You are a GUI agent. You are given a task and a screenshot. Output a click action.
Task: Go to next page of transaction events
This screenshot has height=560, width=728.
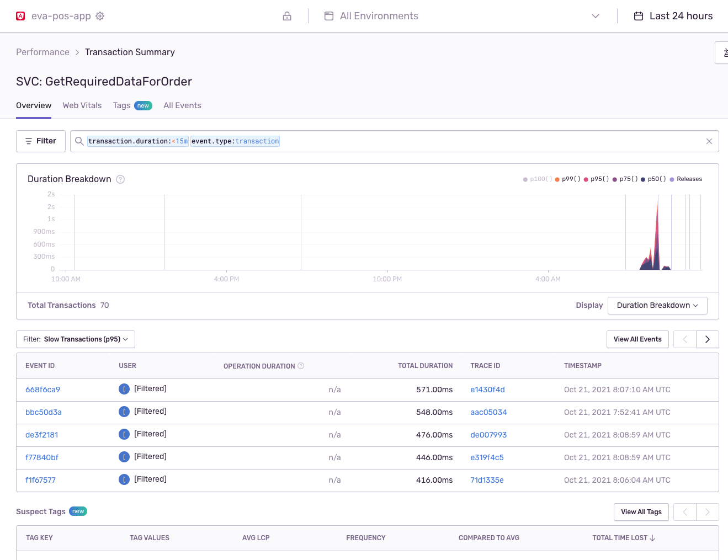(708, 339)
